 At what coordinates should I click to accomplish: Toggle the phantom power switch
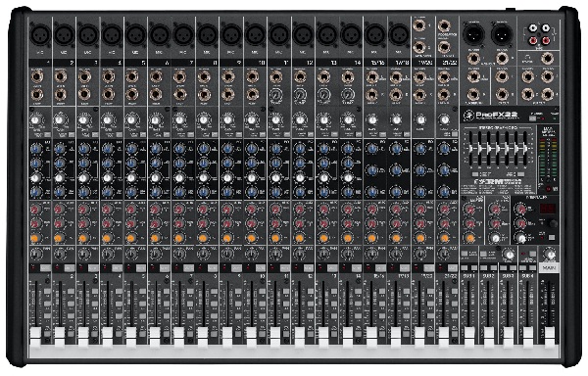click(533, 118)
